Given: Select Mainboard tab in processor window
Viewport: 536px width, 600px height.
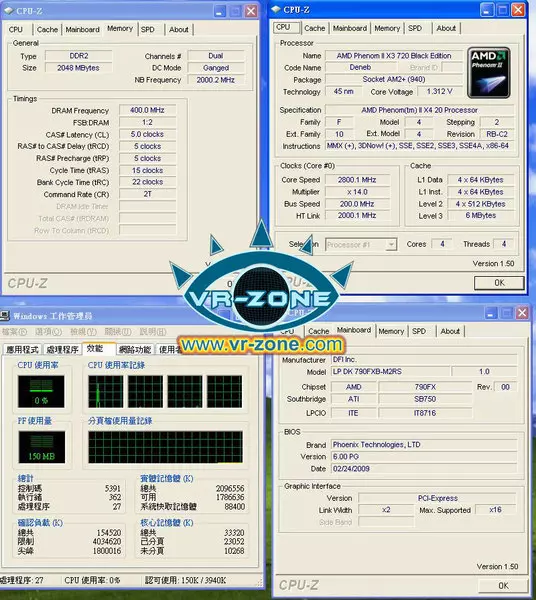Looking at the screenshot, I should (x=350, y=28).
